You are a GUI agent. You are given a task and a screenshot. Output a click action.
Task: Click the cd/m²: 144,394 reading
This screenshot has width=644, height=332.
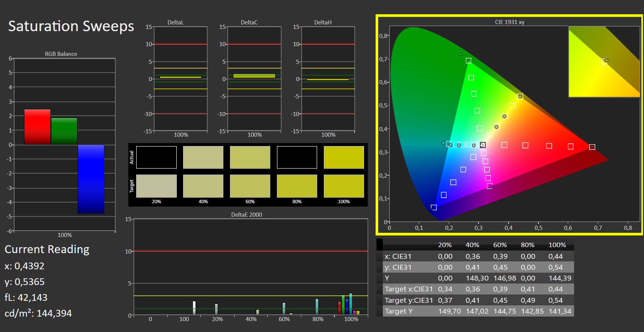tap(38, 313)
